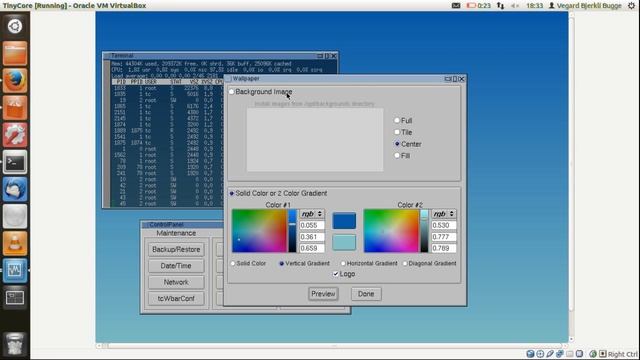The height and width of the screenshot is (360, 640).
Task: Open the Vegard Bjerkli Bugge user menu
Action: (x=585, y=5)
